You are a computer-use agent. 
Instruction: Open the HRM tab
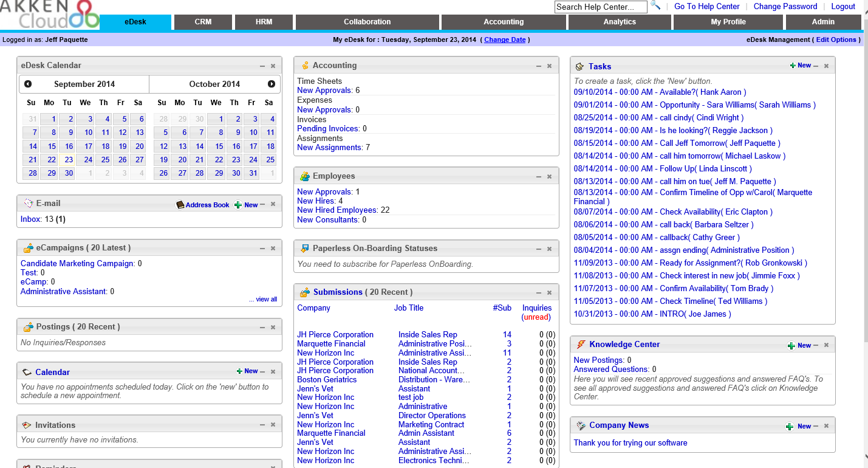click(x=264, y=22)
